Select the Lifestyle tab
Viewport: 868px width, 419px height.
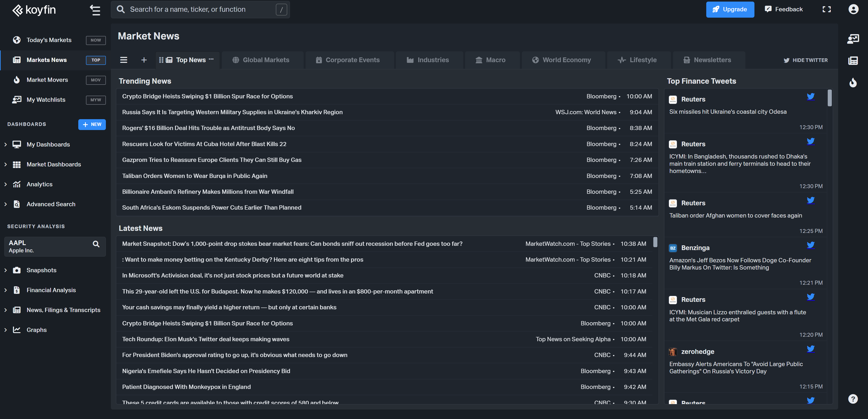coord(639,60)
